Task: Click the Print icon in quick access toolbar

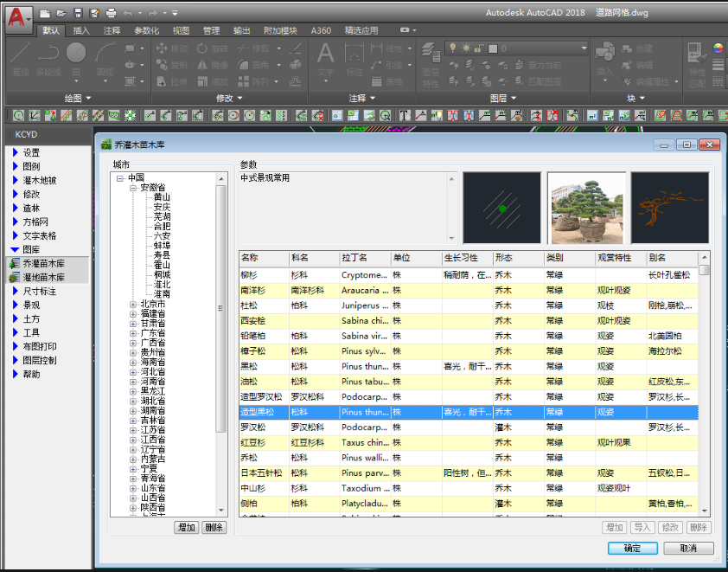Action: (111, 13)
